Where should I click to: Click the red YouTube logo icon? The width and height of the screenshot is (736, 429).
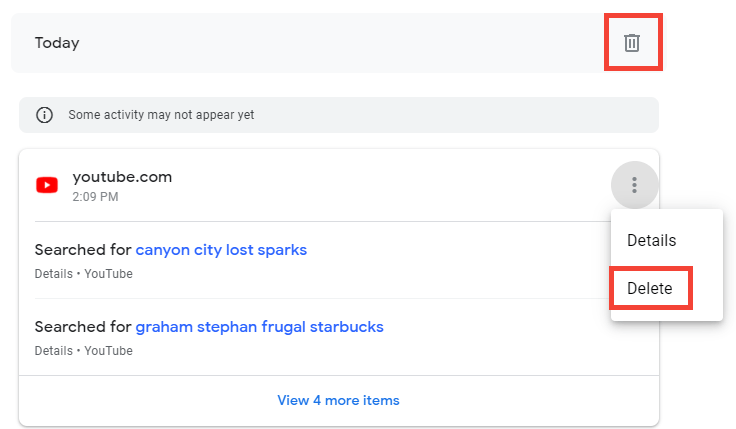[x=46, y=185]
